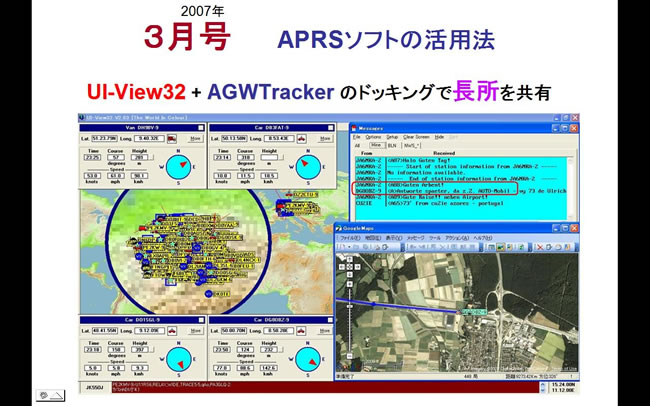Click the zoom out button below the map zoom slider
Image resolution: width=650 pixels, height=406 pixels.
click(349, 356)
